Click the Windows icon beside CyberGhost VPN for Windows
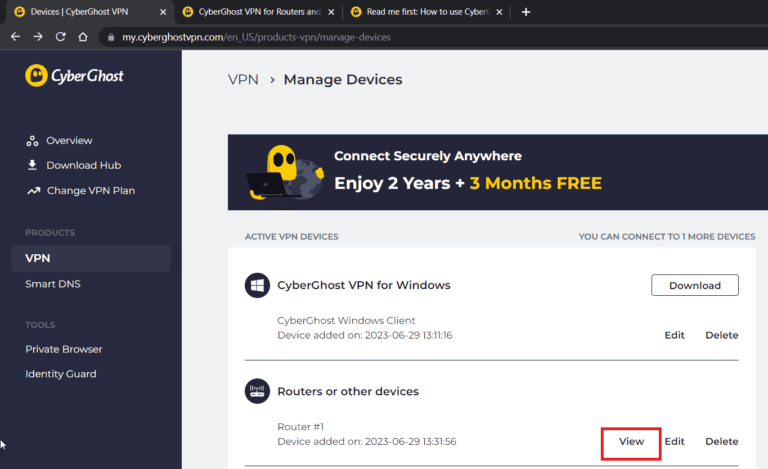The image size is (768, 469). (x=258, y=285)
